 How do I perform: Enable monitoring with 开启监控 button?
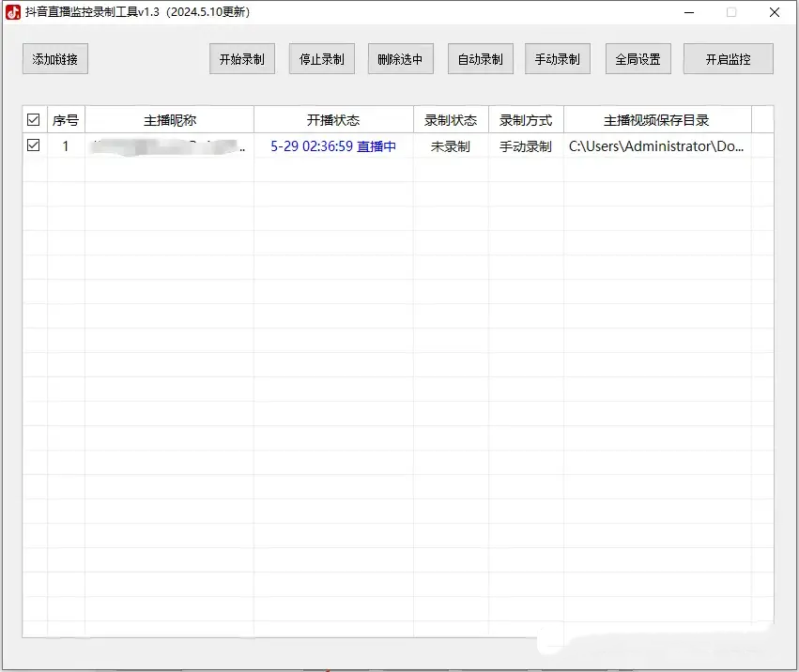coord(729,59)
